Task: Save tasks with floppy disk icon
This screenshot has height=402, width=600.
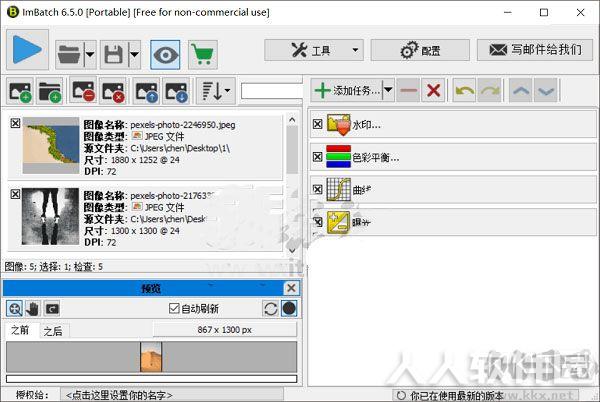Action: (x=114, y=55)
